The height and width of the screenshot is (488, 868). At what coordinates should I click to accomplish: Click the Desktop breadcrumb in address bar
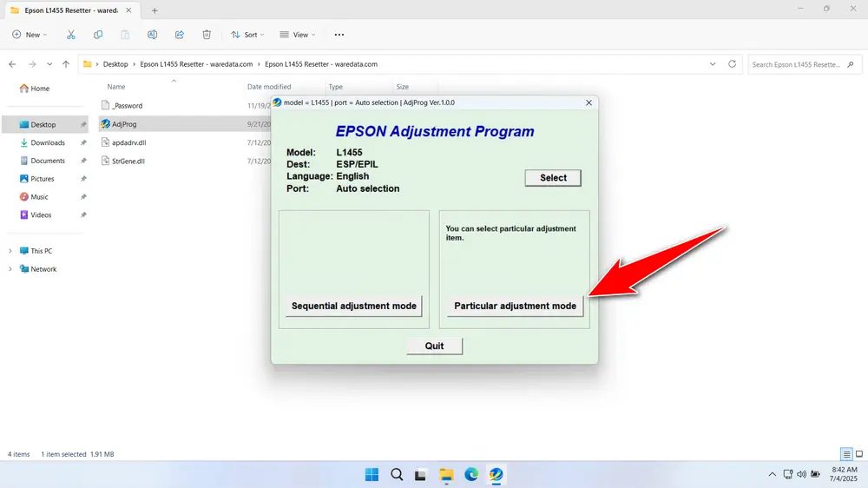115,64
